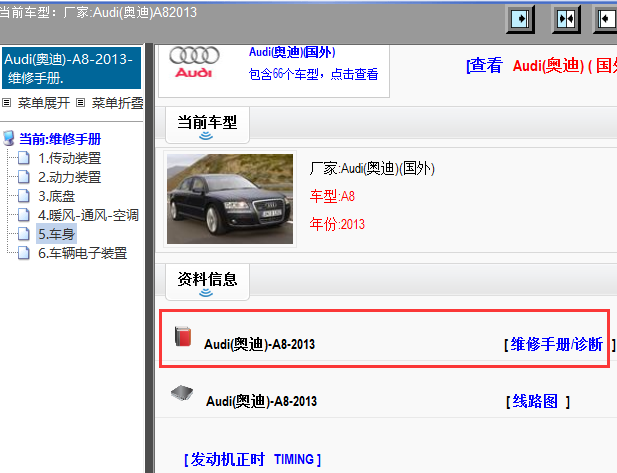Click the 厂家:Audi(奥迪)(国外) text
The width and height of the screenshot is (617, 473).
pos(372,168)
